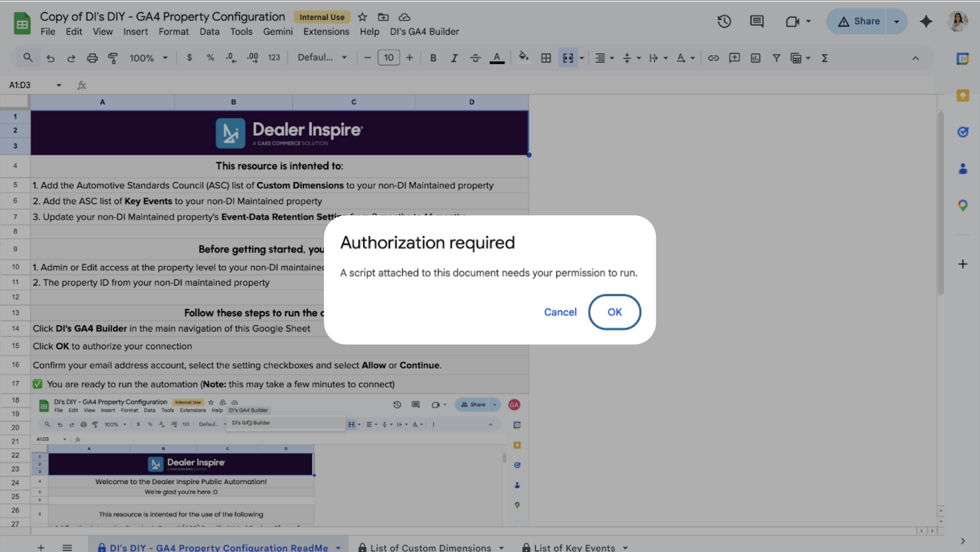The height and width of the screenshot is (552, 980).
Task: Expand merge type dropdown arrow
Action: point(581,58)
